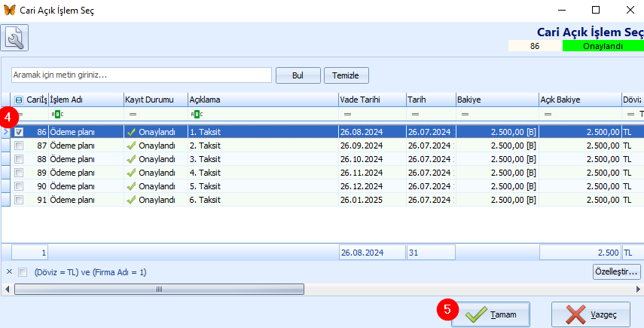Check the checkbox for row 88
The image size is (644, 328).
19,159
